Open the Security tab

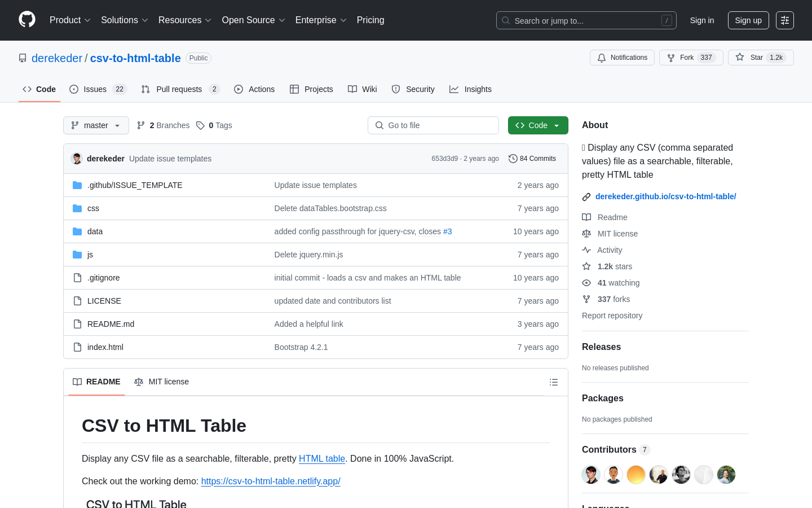413,89
